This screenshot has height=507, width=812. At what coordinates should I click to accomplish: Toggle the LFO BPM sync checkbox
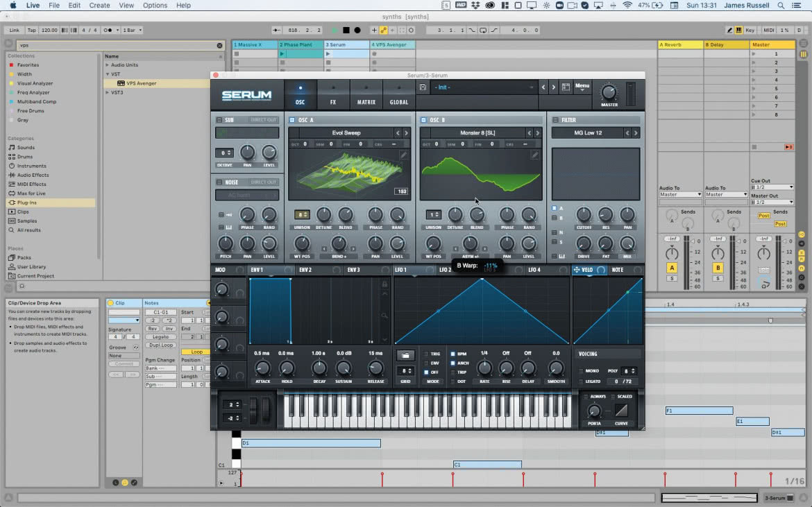tap(452, 354)
